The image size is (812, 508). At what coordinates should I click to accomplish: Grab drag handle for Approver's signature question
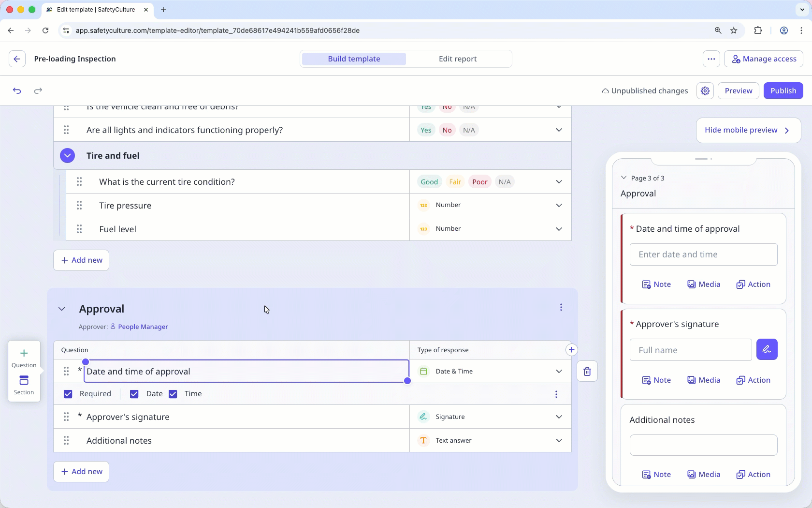(x=66, y=417)
